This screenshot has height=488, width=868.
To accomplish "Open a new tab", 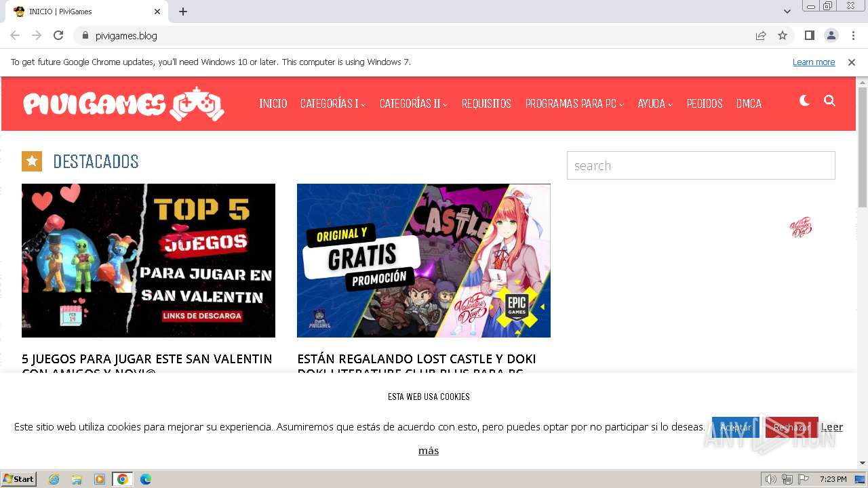I will (x=183, y=12).
